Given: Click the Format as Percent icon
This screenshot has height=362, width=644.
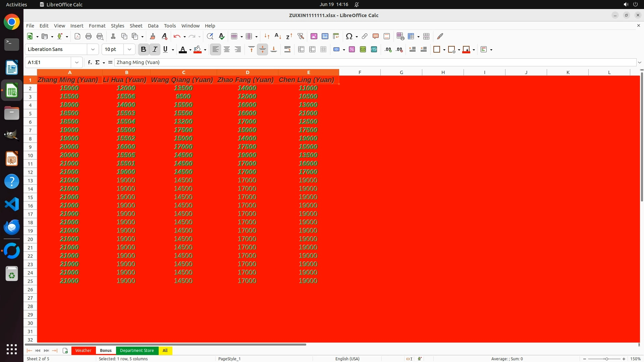Looking at the screenshot, I should [352, 50].
